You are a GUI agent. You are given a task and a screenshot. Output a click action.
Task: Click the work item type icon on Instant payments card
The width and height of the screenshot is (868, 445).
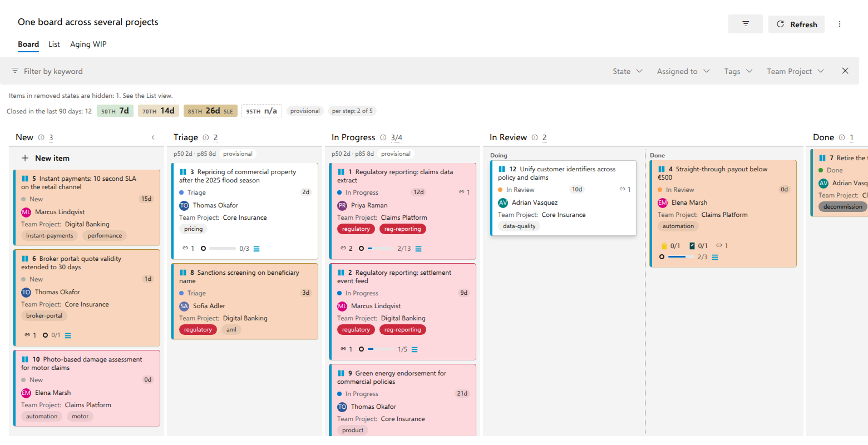point(25,179)
